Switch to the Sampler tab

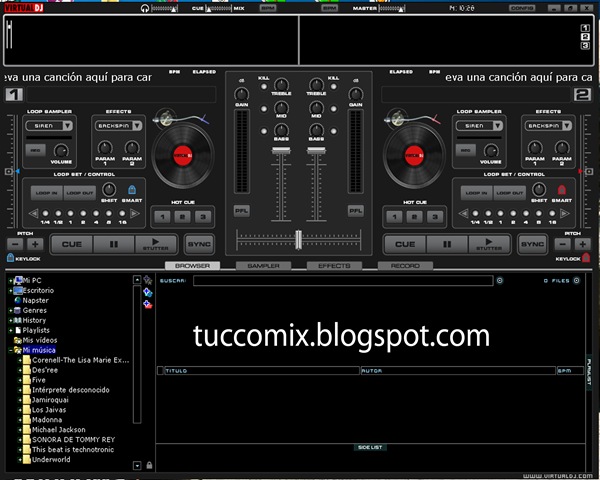click(x=263, y=265)
